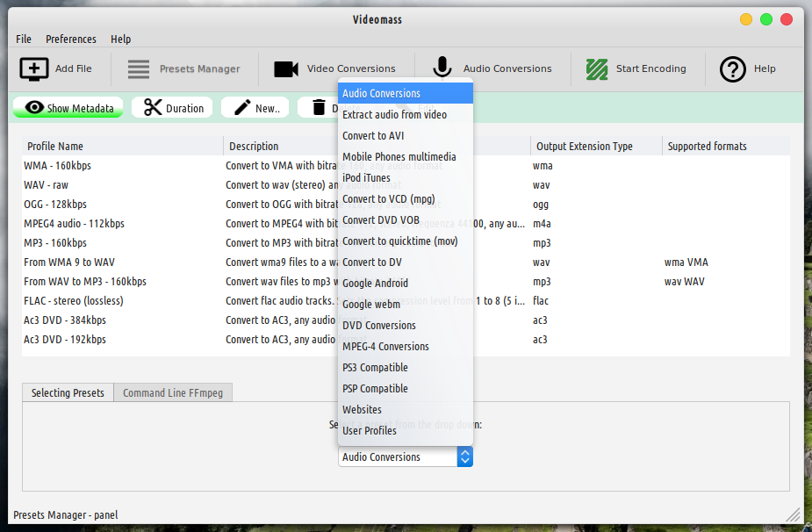
Task: Click the preset combo box arrow
Action: coord(465,457)
